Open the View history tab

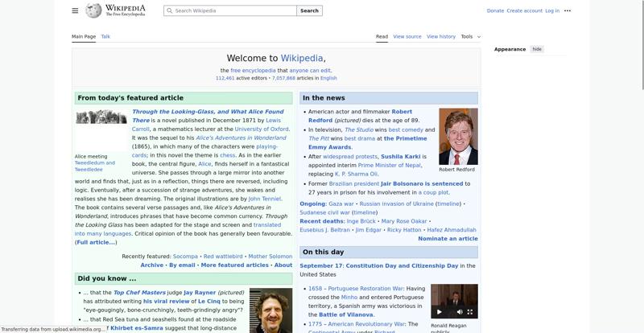tap(440, 36)
